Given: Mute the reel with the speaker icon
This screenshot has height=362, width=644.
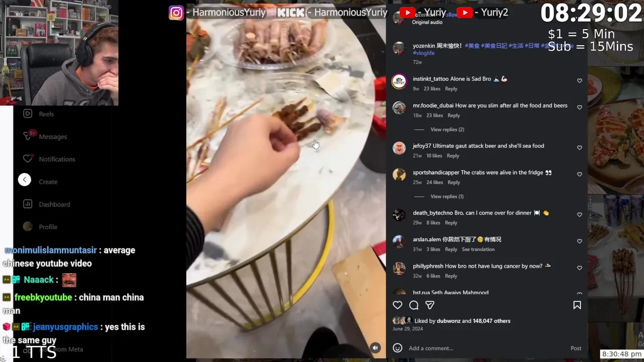Looking at the screenshot, I should coord(375,347).
